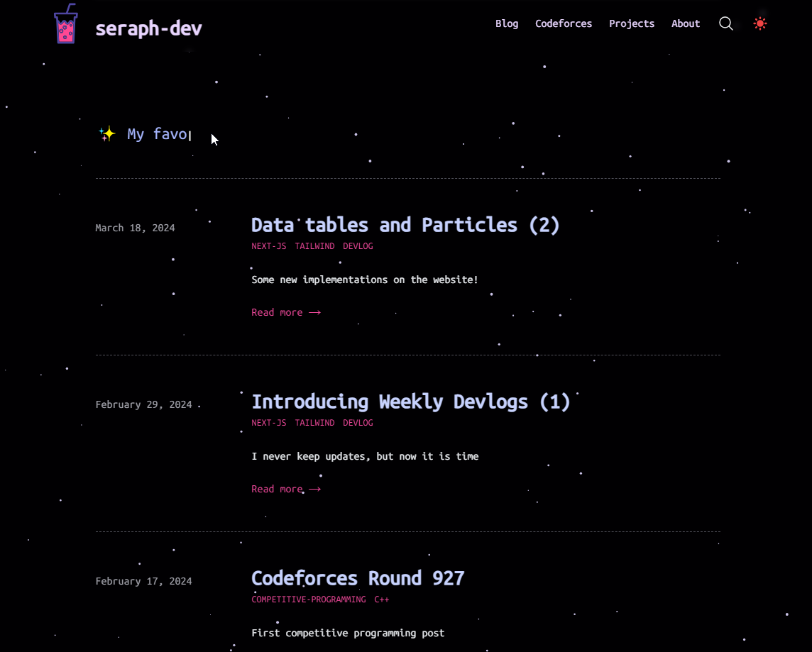Open the Introducing Weekly Devlogs (1) post

411,402
